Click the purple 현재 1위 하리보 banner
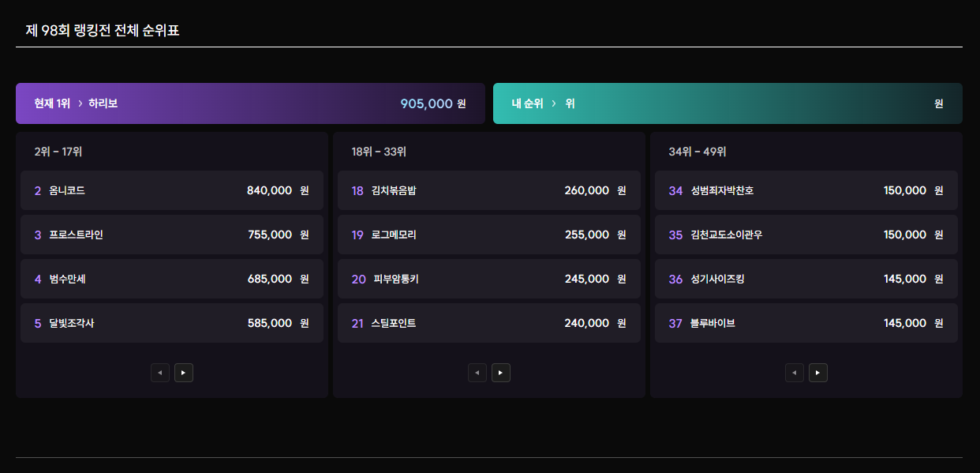The height and width of the screenshot is (473, 980). pyautogui.click(x=250, y=103)
